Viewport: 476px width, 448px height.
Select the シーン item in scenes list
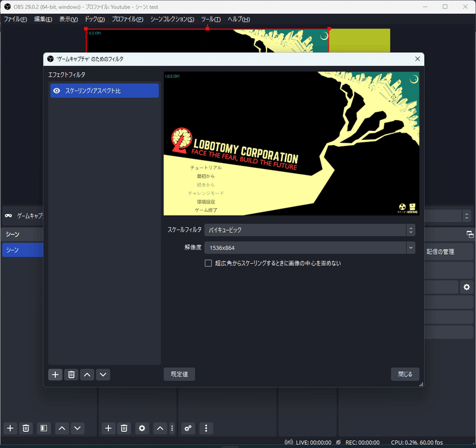[x=23, y=250]
